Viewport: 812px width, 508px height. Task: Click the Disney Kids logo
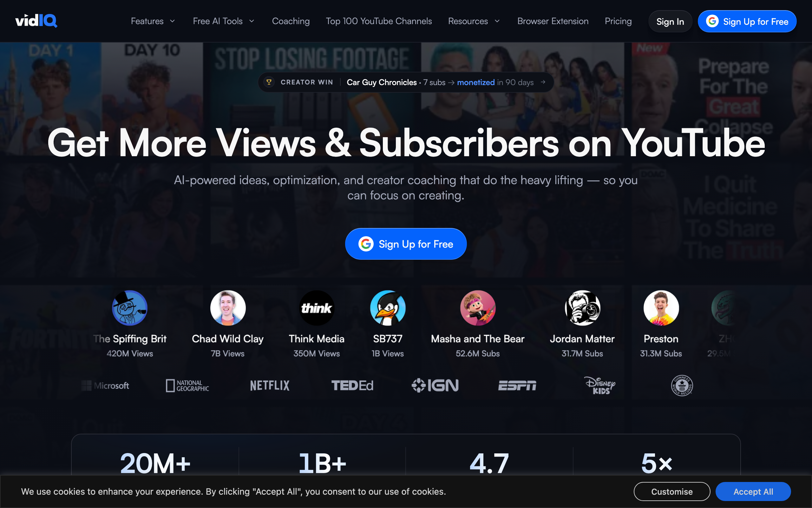(x=599, y=385)
